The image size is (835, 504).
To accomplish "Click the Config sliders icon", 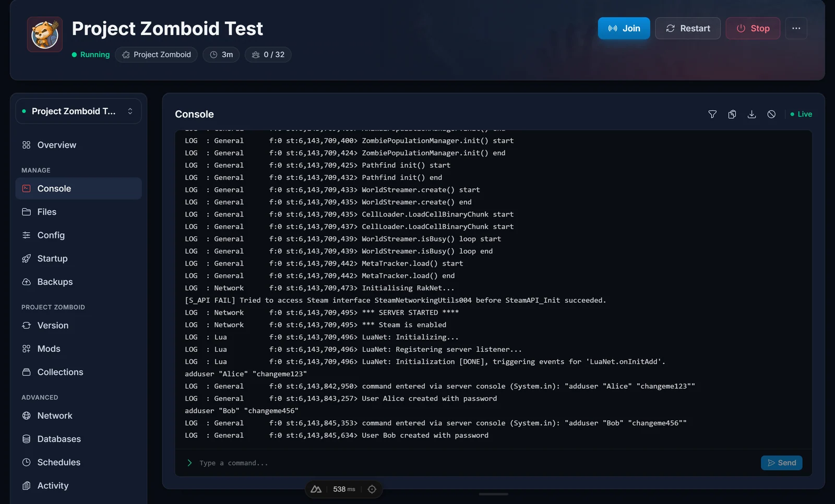I will pyautogui.click(x=27, y=235).
